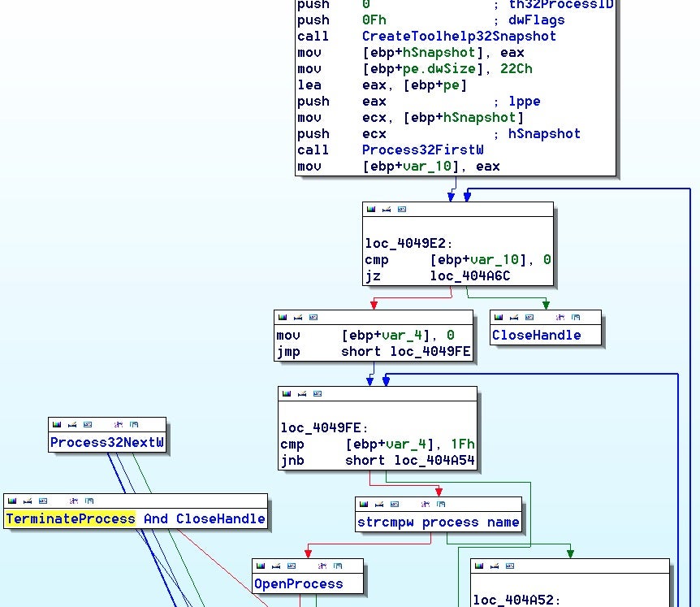Toggle group visibility icon on Process32NextW node
Screen dimensions: 700x607
pyautogui.click(x=133, y=425)
